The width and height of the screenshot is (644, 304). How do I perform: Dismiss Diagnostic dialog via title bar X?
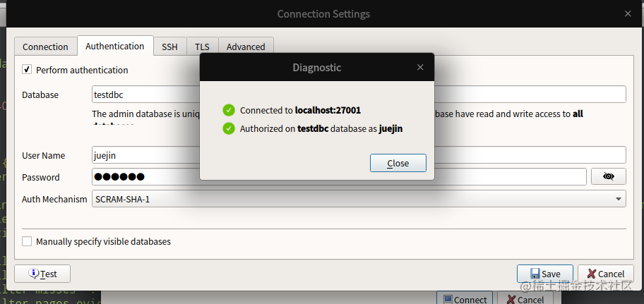point(420,67)
